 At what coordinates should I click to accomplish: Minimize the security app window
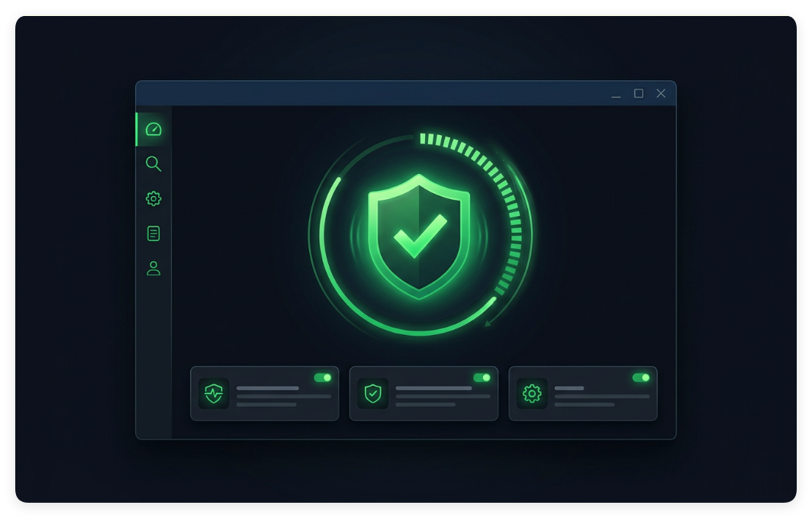coord(616,94)
